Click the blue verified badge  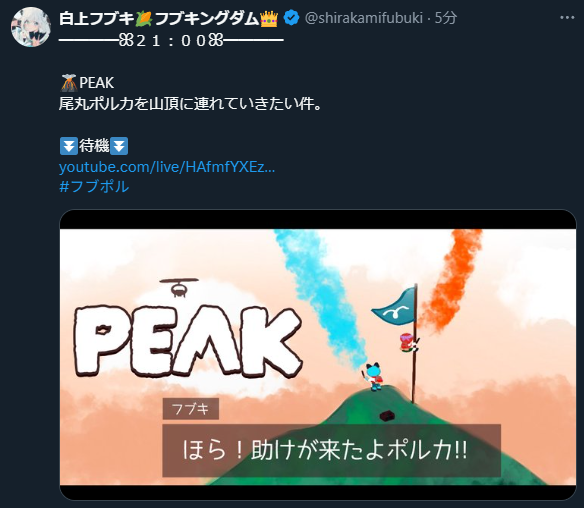291,18
